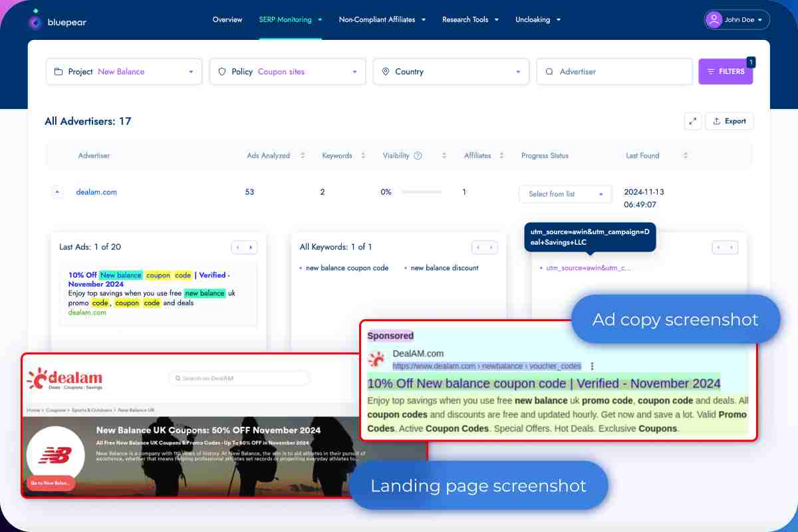Click the Visibility help question icon

coord(418,156)
